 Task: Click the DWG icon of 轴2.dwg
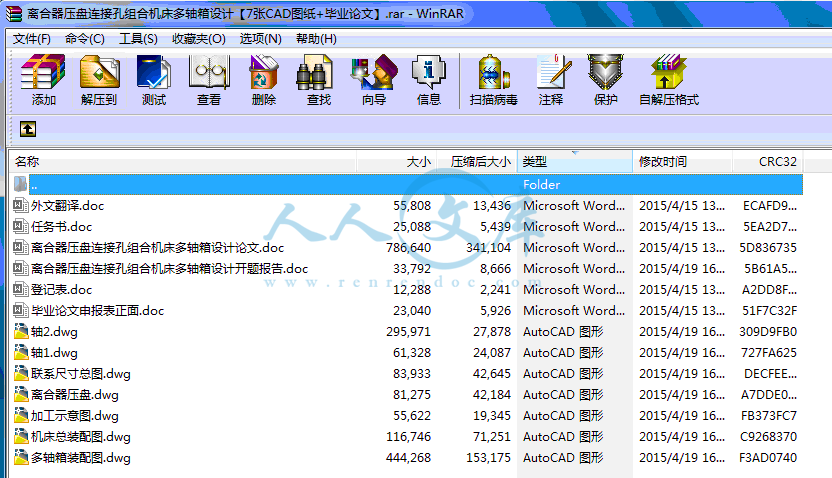(21, 332)
